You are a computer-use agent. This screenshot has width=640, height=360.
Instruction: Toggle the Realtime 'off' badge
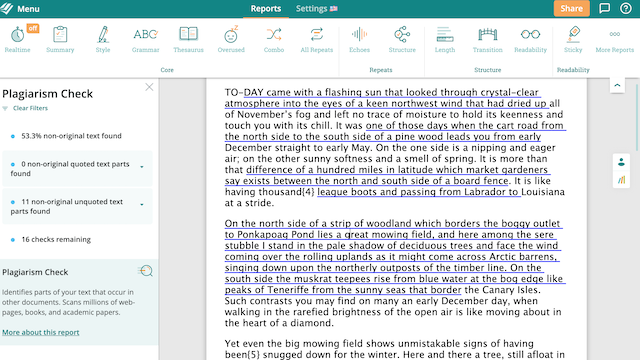click(33, 28)
